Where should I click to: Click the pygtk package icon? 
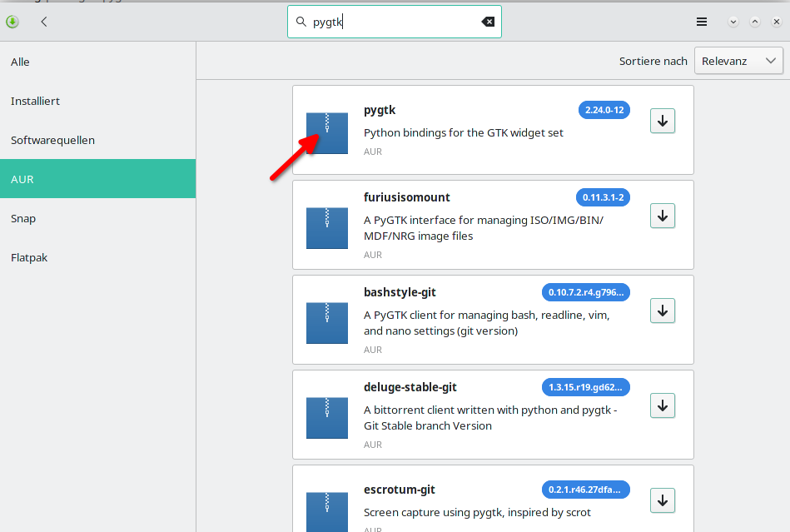[x=326, y=132]
